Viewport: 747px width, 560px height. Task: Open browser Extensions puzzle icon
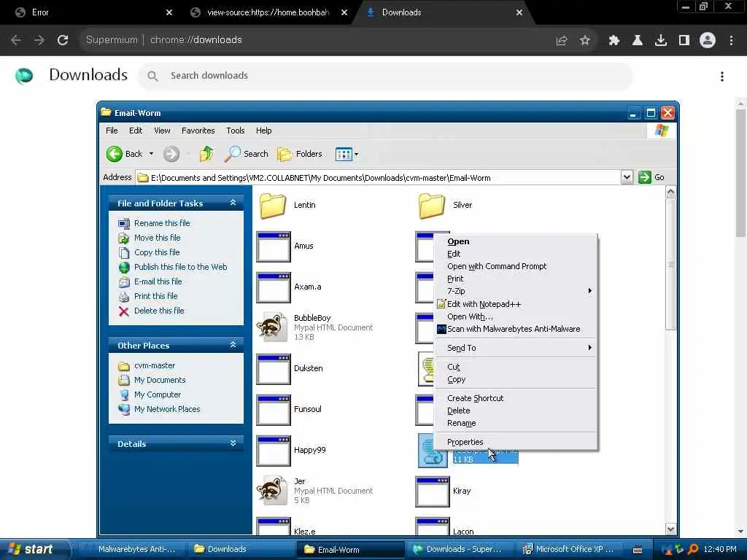[614, 41]
